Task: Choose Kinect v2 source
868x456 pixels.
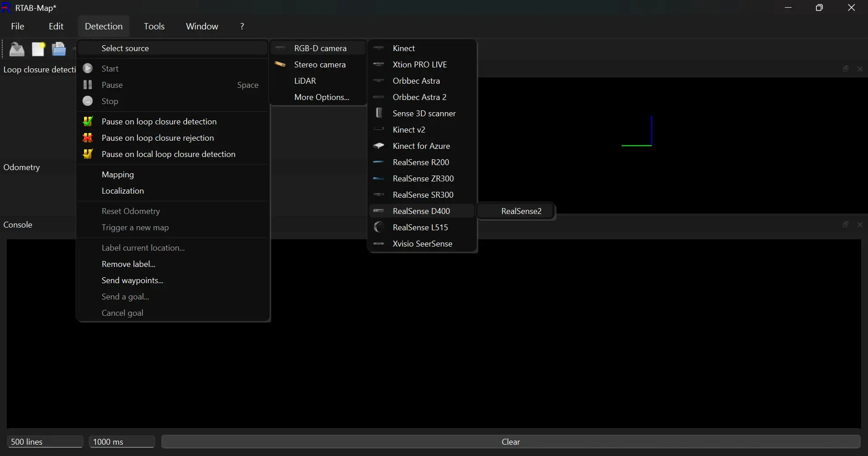Action: tap(422, 130)
